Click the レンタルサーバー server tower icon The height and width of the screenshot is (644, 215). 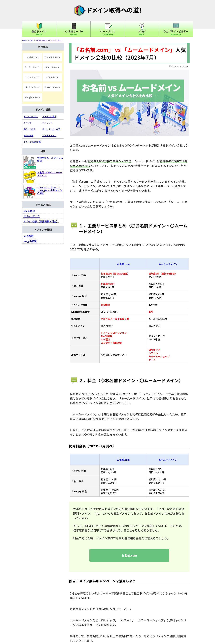(x=73, y=26)
